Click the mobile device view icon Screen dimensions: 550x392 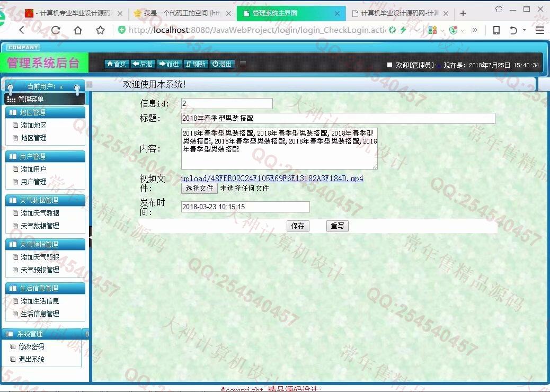(x=496, y=30)
